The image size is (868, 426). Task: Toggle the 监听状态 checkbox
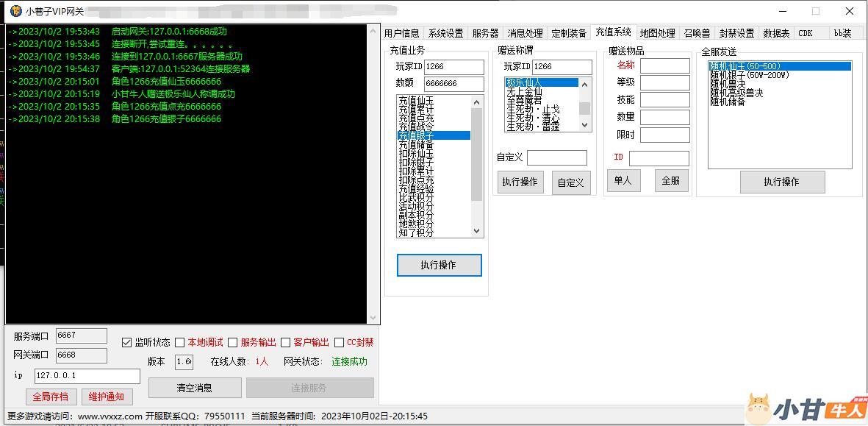[x=127, y=342]
